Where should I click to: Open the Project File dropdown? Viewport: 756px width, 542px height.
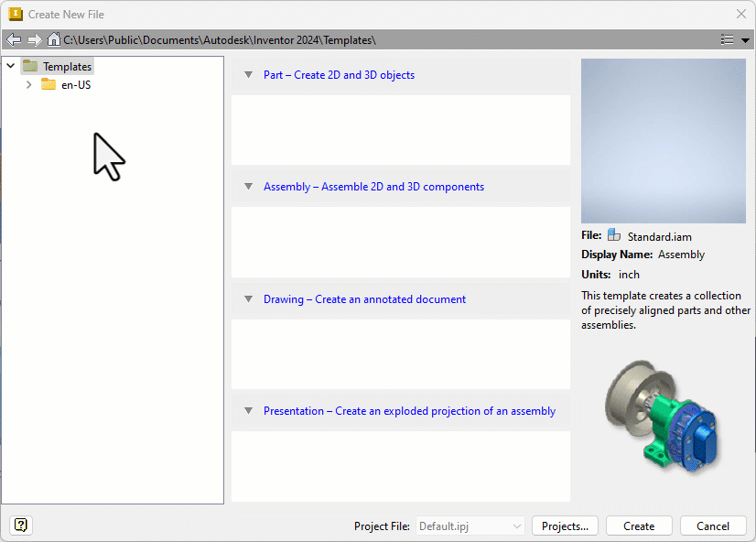click(470, 526)
